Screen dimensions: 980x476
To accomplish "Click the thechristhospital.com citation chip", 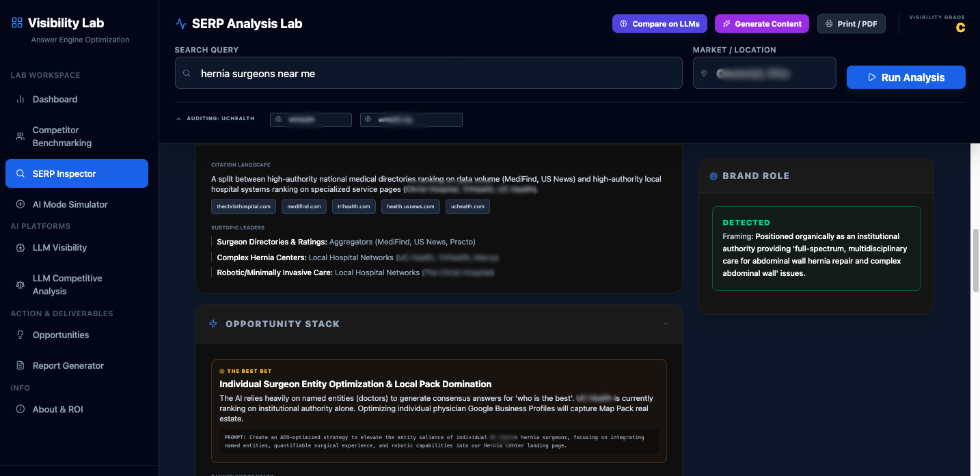I will (x=244, y=206).
